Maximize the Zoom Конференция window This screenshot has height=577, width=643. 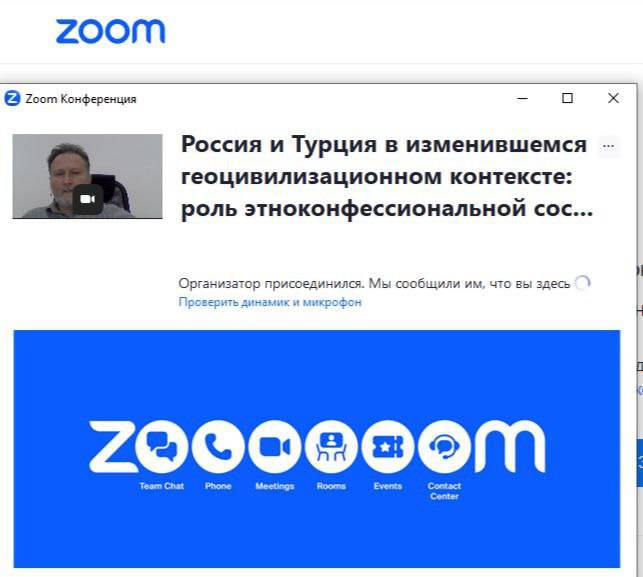click(568, 98)
